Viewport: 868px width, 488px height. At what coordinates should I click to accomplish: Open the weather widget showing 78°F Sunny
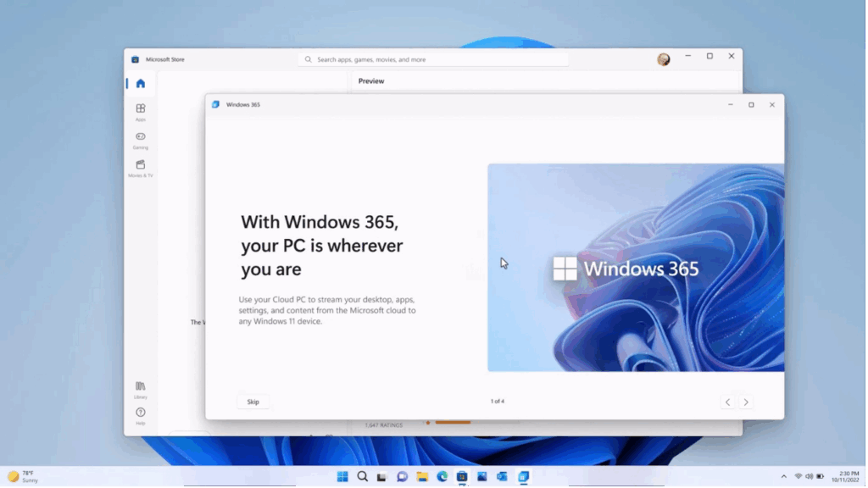(x=23, y=476)
